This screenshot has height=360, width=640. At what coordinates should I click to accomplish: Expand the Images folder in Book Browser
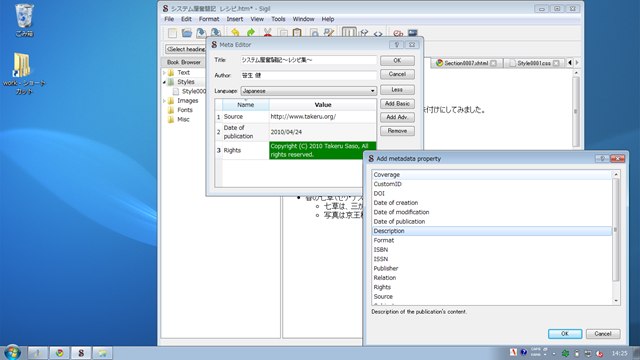coord(164,101)
